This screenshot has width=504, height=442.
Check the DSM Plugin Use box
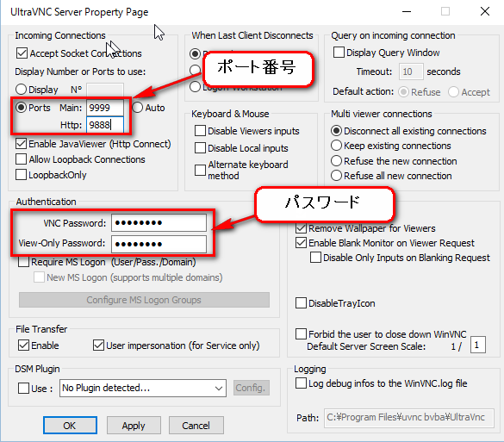(24, 388)
